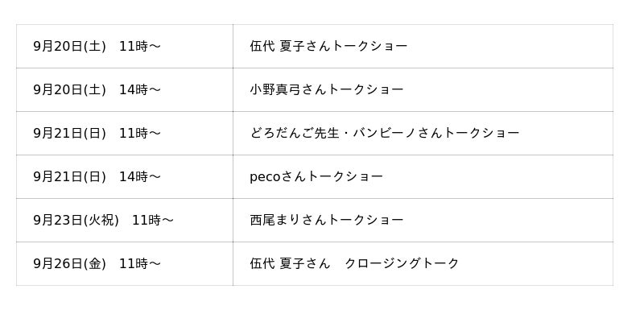Click (火祝) holiday marker in date column
This screenshot has height=310, width=644.
point(101,221)
